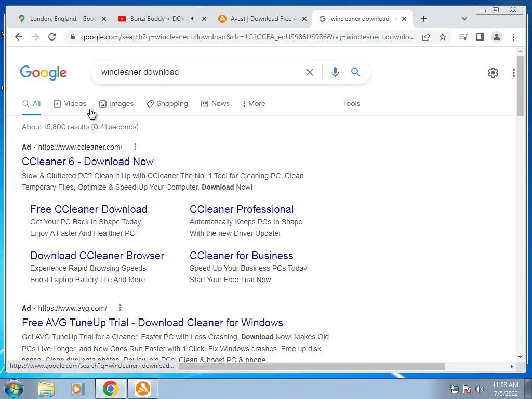Clear the search box with X icon
Image resolution: width=532 pixels, height=399 pixels.
coord(310,72)
